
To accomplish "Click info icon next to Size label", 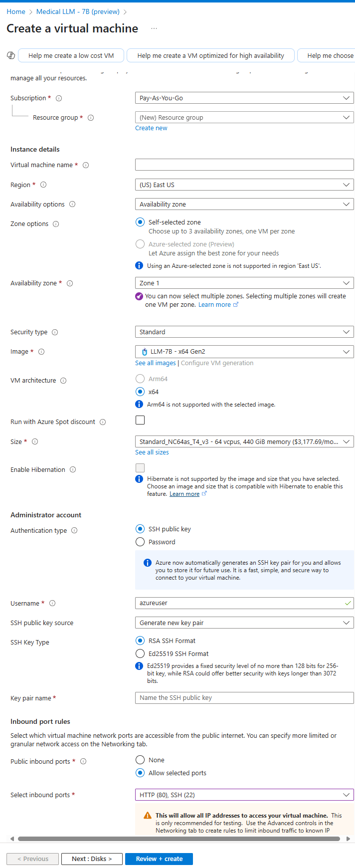I will click(x=35, y=441).
